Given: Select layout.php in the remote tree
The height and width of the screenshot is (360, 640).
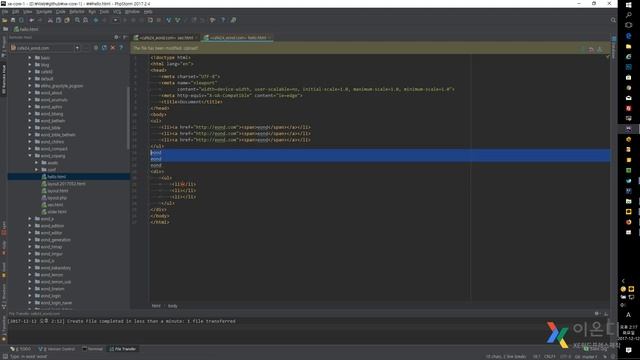Looking at the screenshot, I should tap(57, 198).
